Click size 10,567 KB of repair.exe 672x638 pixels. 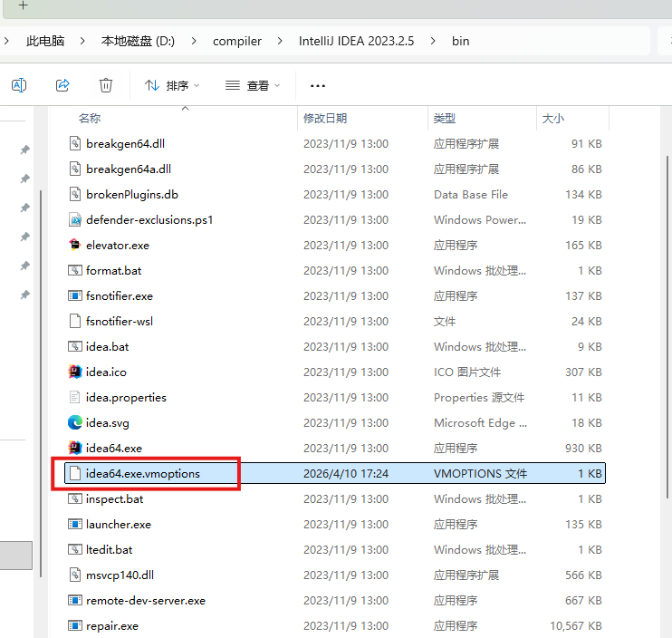(576, 626)
